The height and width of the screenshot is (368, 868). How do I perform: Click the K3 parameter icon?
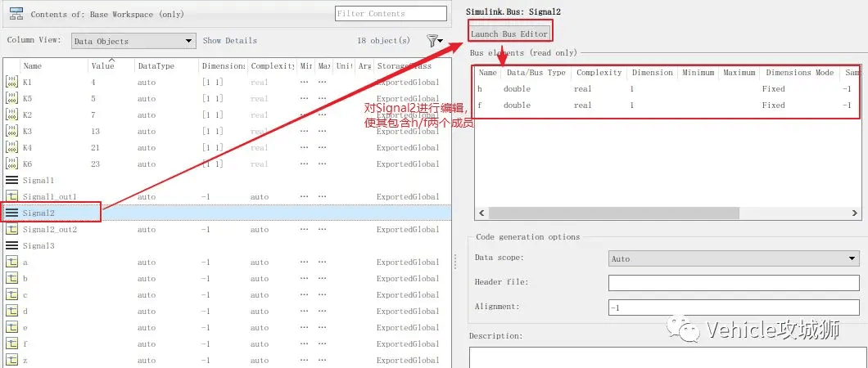11,132
